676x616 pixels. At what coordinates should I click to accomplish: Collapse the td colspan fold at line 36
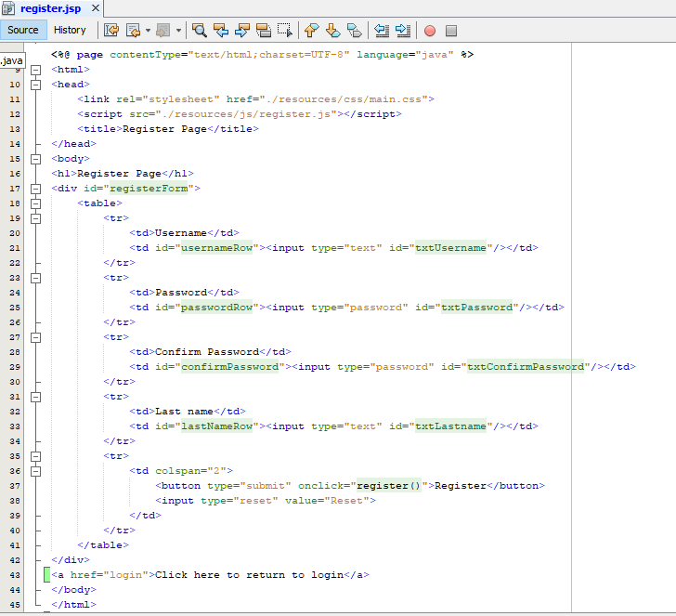pyautogui.click(x=36, y=471)
